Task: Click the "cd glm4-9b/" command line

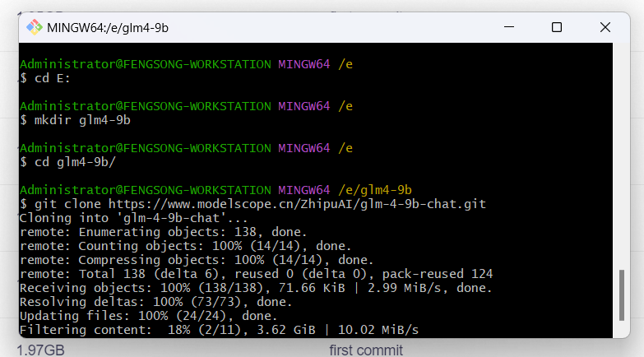Action: (68, 162)
